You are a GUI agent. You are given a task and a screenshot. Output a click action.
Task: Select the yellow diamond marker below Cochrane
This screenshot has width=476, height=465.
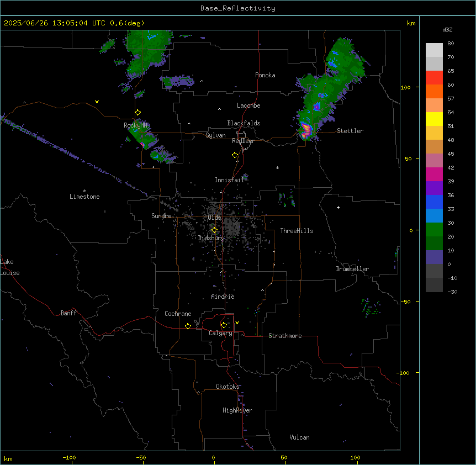click(188, 326)
